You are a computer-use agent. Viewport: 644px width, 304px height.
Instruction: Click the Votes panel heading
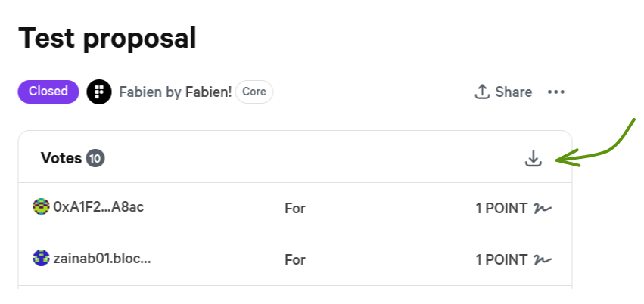[61, 158]
